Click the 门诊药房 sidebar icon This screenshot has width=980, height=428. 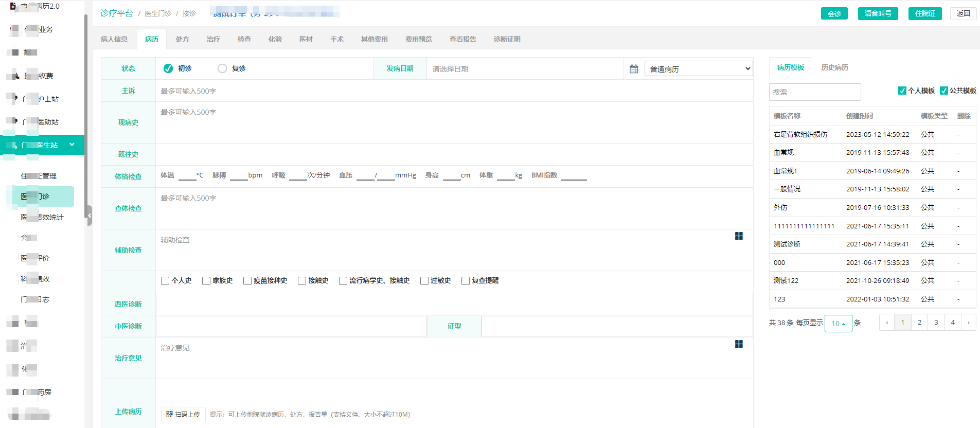(13, 392)
